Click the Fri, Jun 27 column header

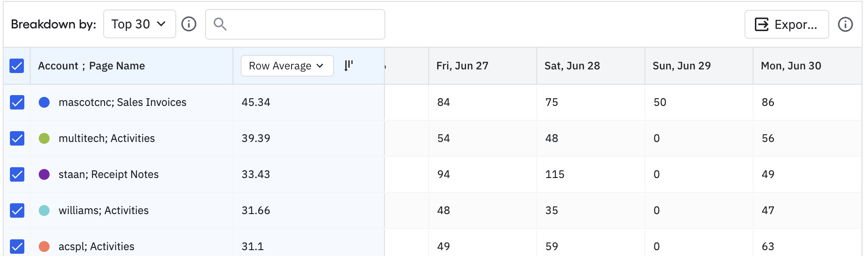[x=462, y=66]
